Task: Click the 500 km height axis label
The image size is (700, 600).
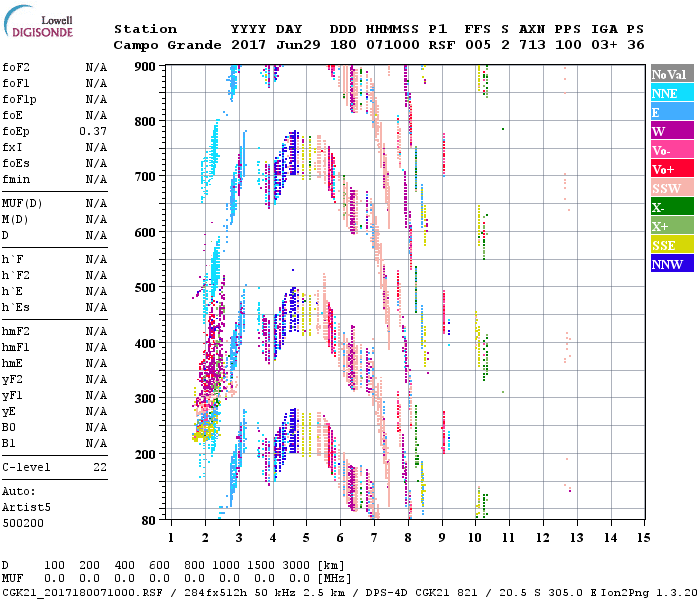Action: (x=146, y=288)
